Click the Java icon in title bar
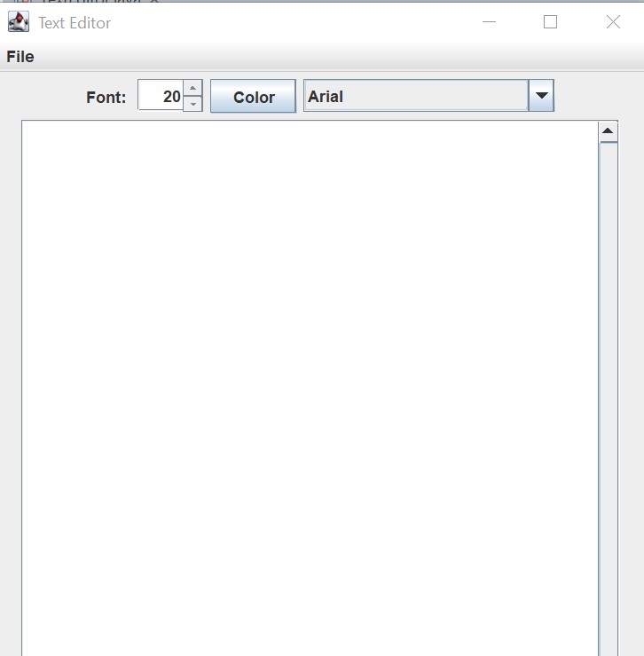The image size is (644, 656). 19,22
